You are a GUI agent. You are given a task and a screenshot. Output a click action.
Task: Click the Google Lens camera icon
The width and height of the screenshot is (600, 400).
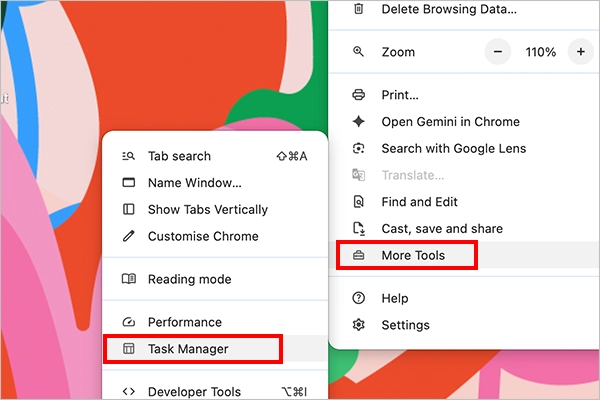(x=359, y=148)
